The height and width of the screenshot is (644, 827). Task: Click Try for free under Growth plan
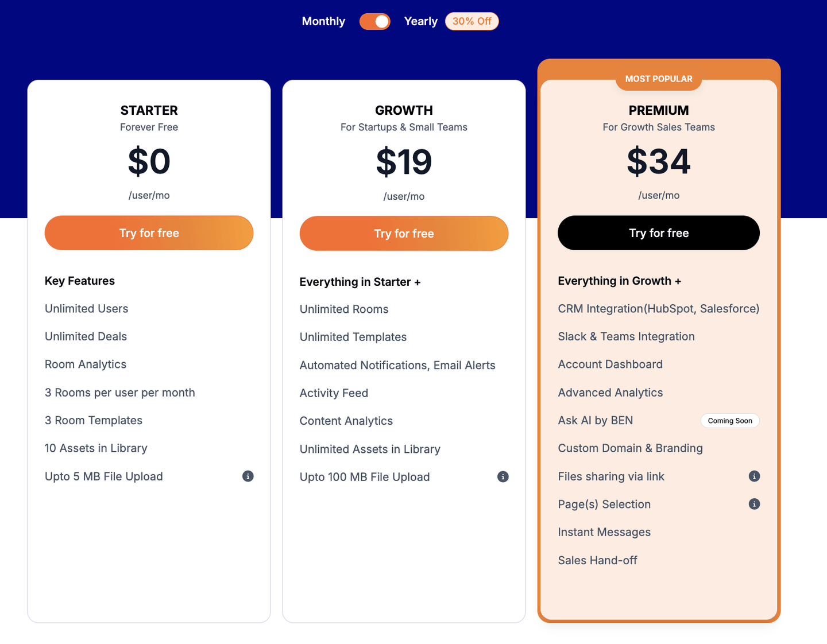pos(404,234)
